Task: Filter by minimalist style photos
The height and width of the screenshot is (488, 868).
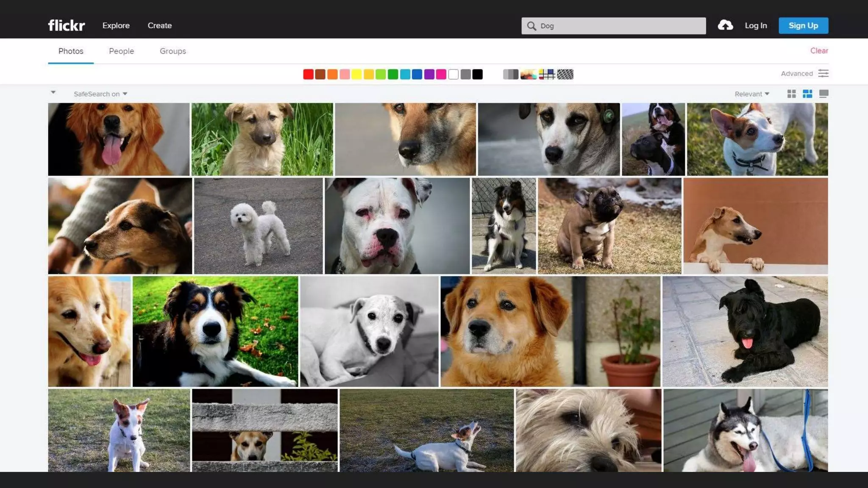Action: (x=548, y=74)
